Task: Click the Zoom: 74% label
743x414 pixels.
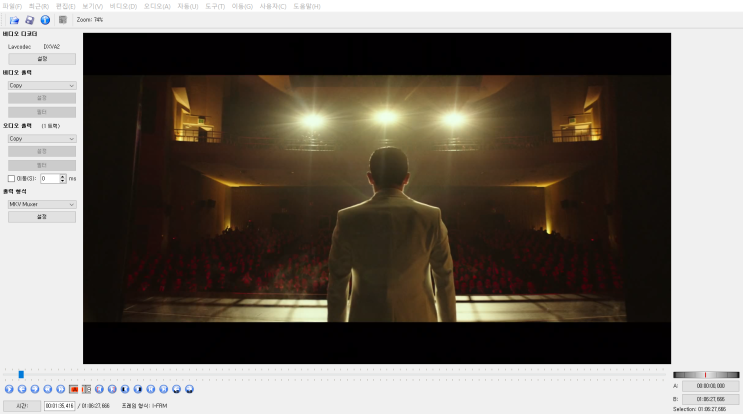Action: click(90, 20)
